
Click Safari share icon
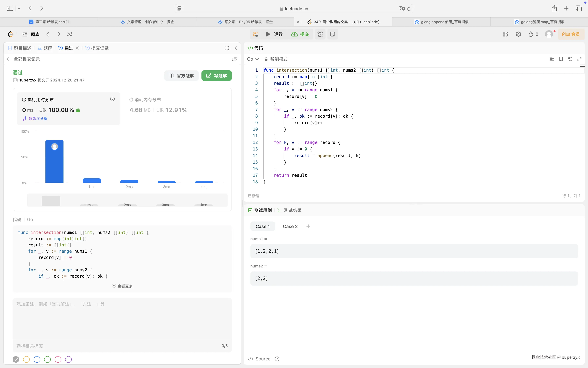pos(554,9)
